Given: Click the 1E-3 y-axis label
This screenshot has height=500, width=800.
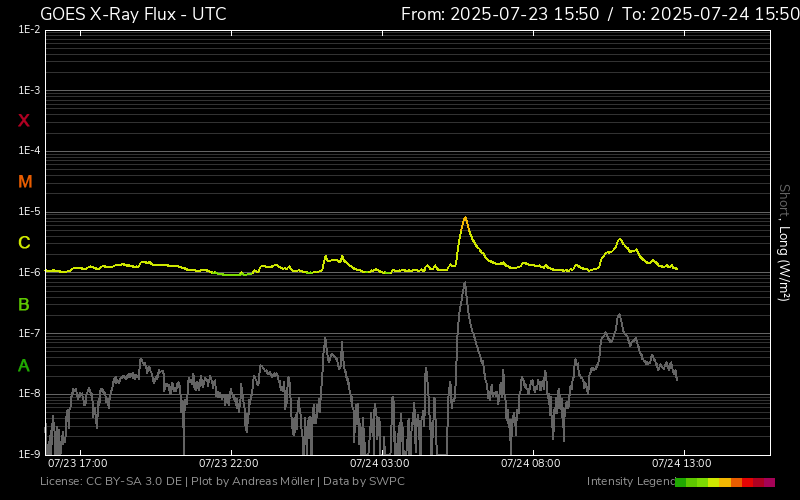Looking at the screenshot, I should click(x=29, y=91).
